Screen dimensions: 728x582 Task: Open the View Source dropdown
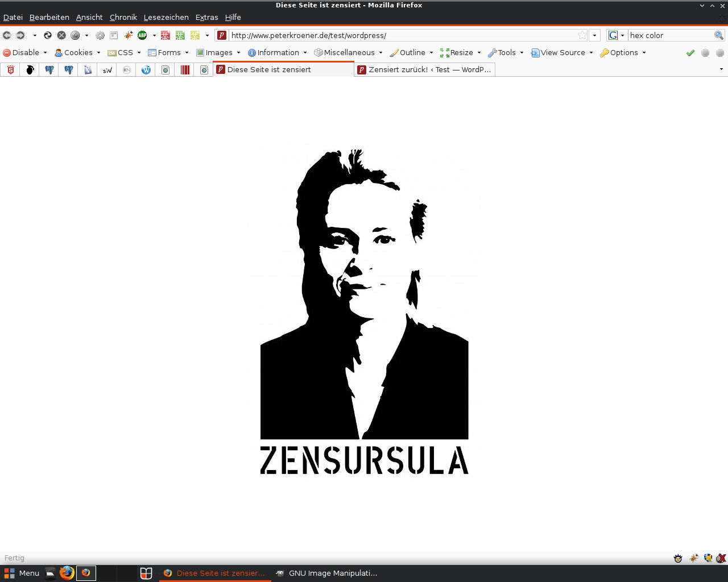coord(562,53)
